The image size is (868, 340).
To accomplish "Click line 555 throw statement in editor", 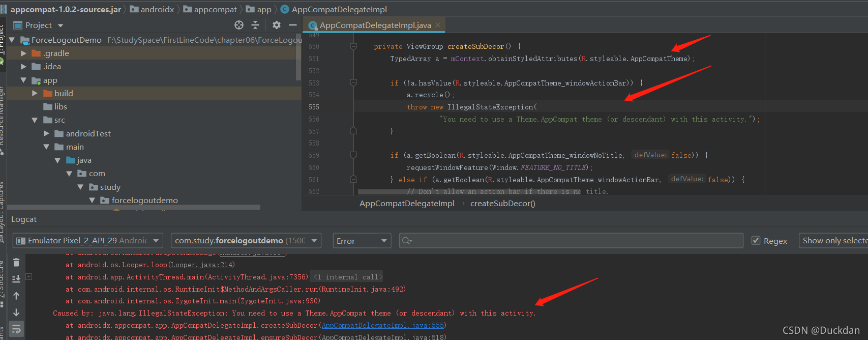I will coord(472,107).
